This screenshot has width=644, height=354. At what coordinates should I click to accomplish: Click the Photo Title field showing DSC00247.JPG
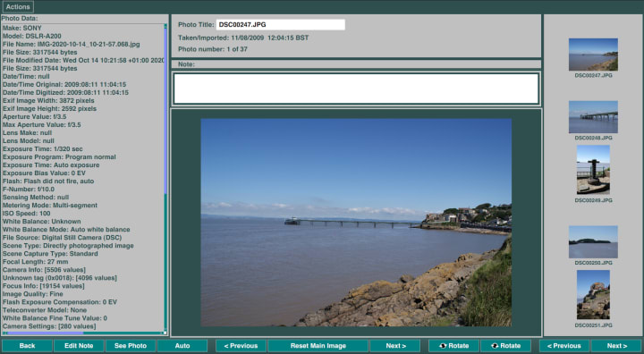click(x=281, y=25)
